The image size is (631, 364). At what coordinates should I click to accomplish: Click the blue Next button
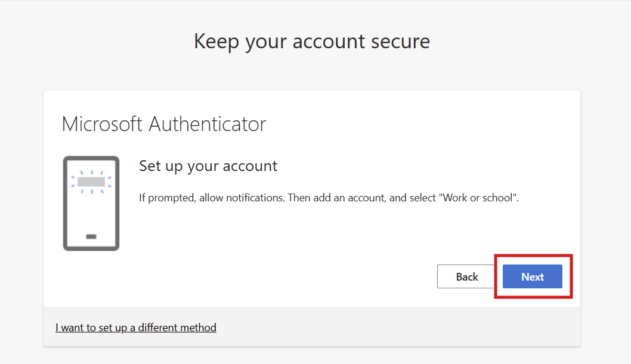coord(532,276)
